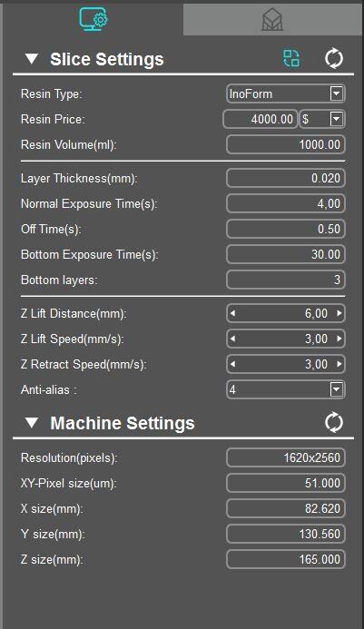Collapse the Machine Settings section triangle
The height and width of the screenshot is (629, 364).
pyautogui.click(x=32, y=423)
